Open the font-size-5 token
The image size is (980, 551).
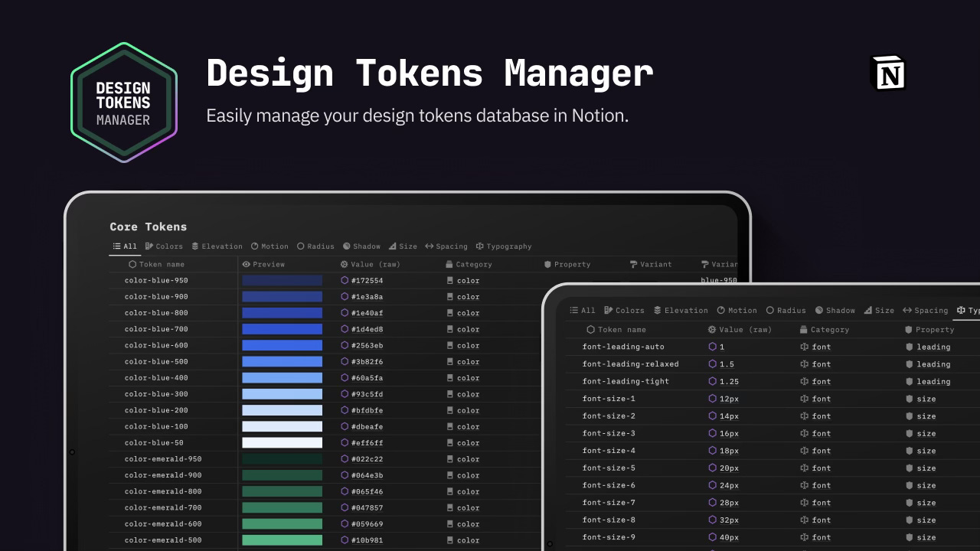coord(609,468)
